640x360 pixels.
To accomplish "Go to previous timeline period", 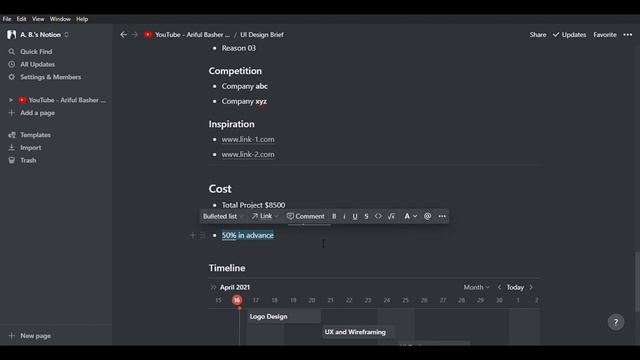I will tap(499, 287).
